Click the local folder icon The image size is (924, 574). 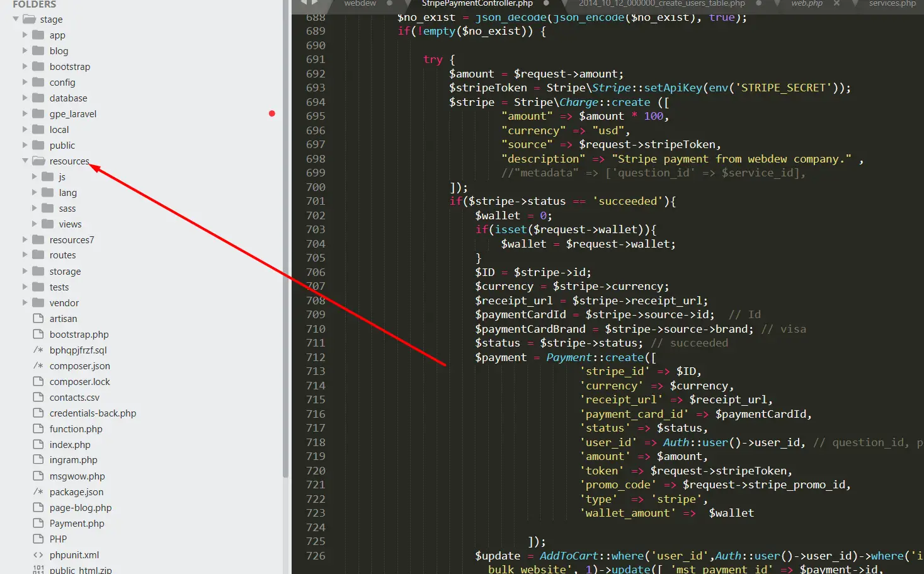tap(38, 129)
